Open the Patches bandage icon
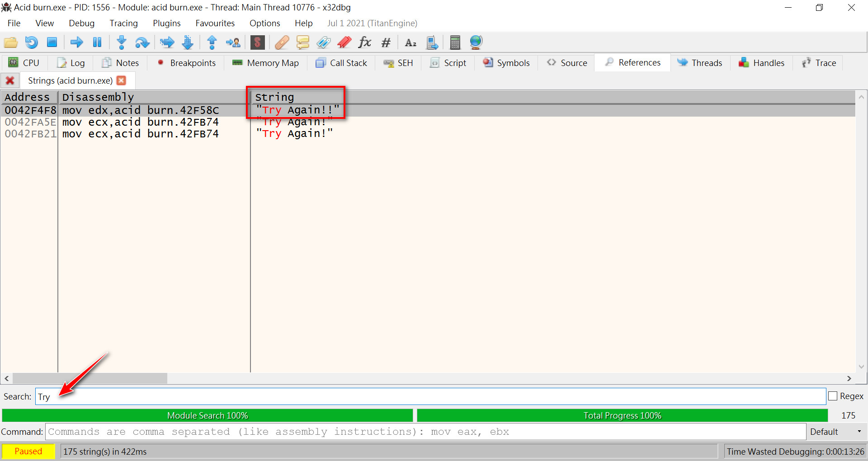This screenshot has height=461, width=868. click(x=282, y=42)
